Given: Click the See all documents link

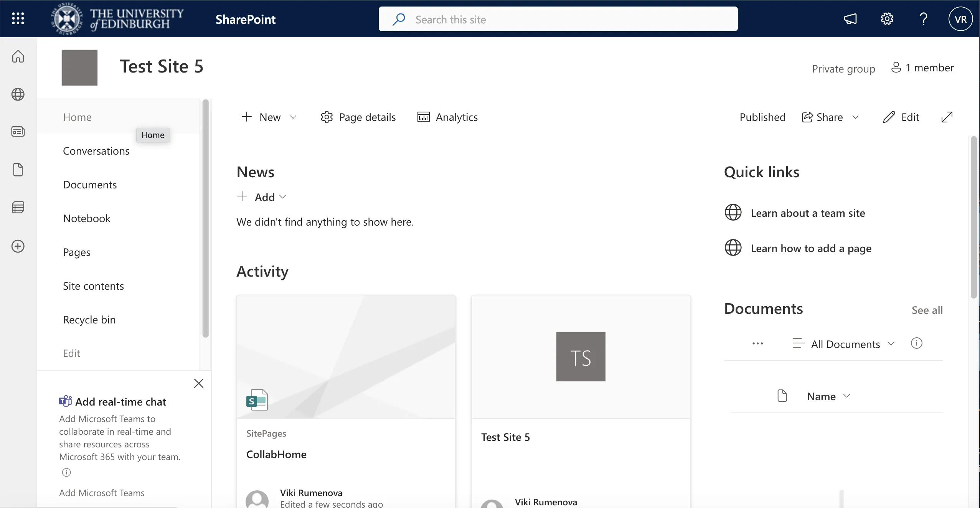Looking at the screenshot, I should pos(927,310).
